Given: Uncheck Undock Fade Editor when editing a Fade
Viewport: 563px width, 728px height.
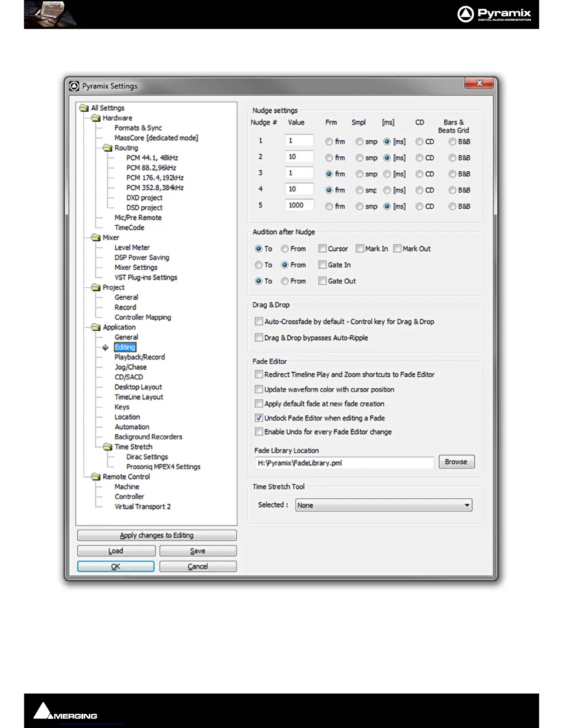Looking at the screenshot, I should [x=259, y=418].
